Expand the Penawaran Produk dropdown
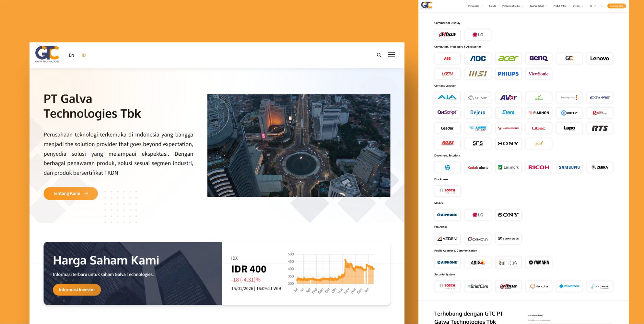 512,6
